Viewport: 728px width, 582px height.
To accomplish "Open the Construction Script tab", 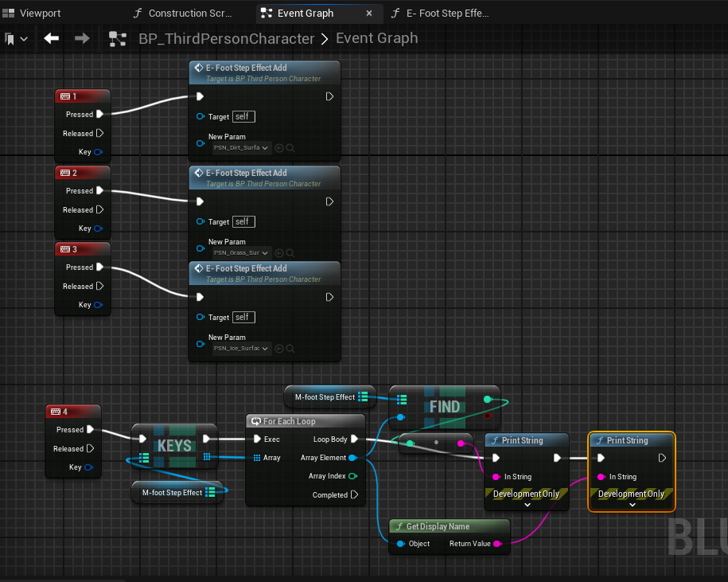I will coord(183,13).
